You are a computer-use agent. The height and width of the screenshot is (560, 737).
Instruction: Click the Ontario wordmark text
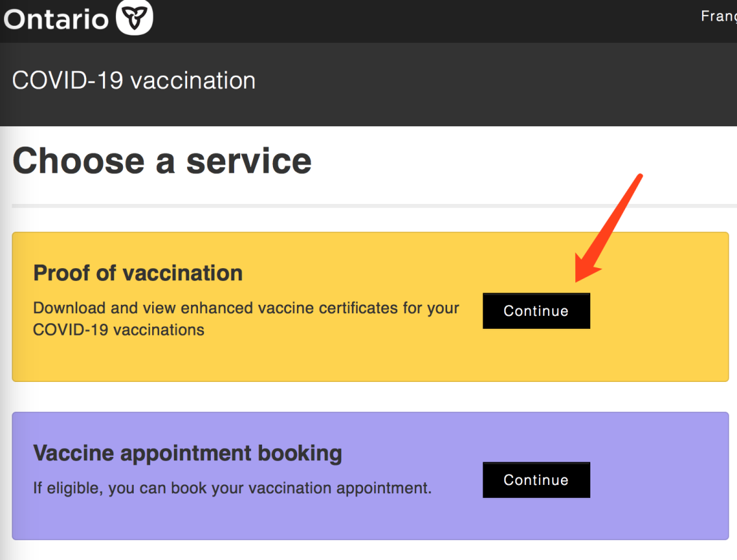pyautogui.click(x=56, y=19)
